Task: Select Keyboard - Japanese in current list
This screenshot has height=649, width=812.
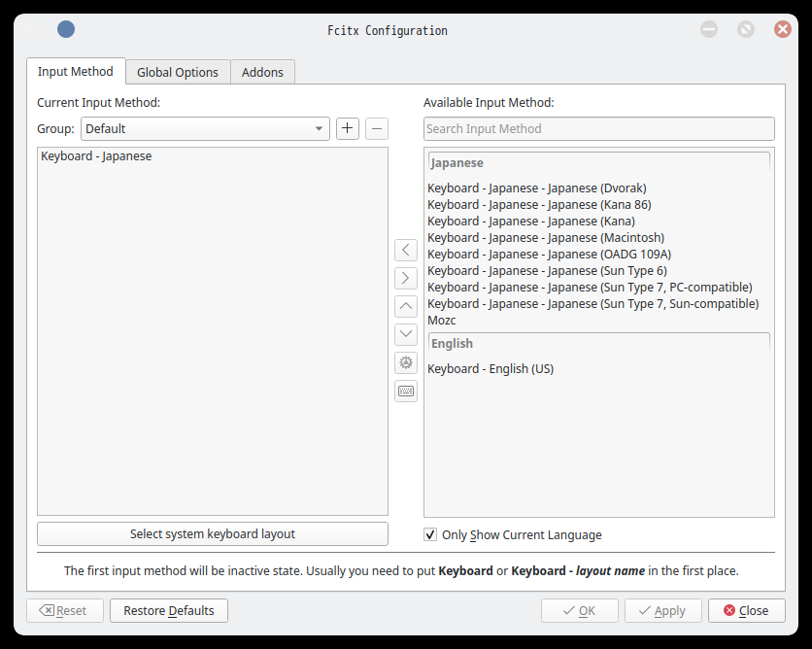Action: pyautogui.click(x=96, y=156)
